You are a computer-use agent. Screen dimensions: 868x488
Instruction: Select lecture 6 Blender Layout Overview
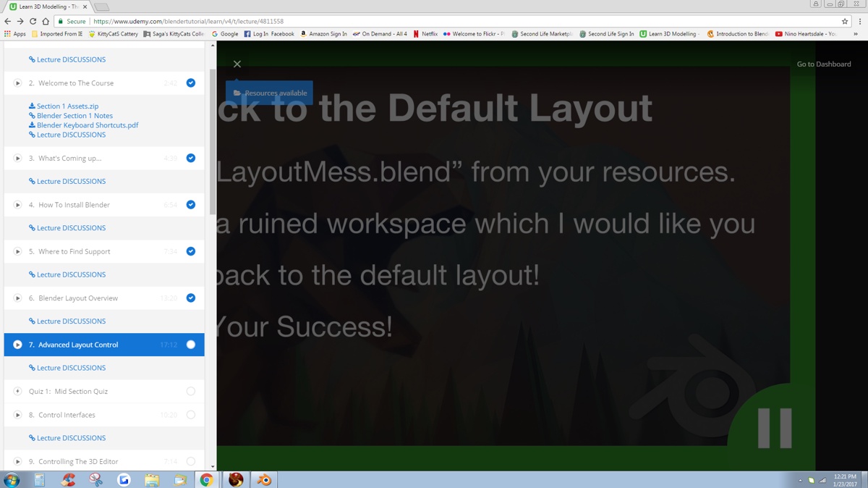104,298
